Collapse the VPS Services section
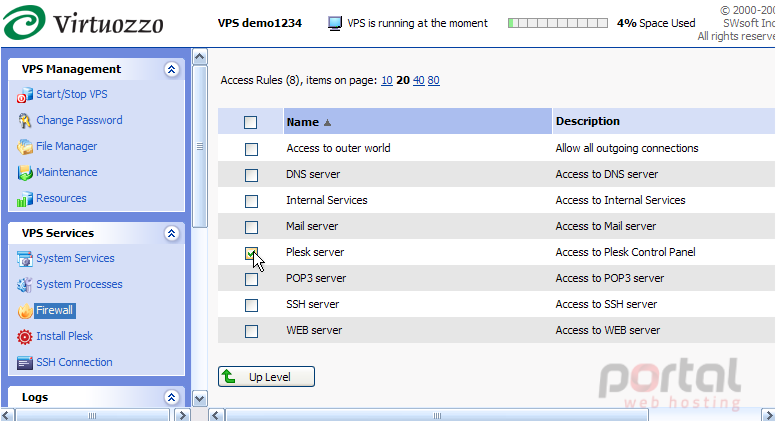The height and width of the screenshot is (422, 776). (x=171, y=233)
